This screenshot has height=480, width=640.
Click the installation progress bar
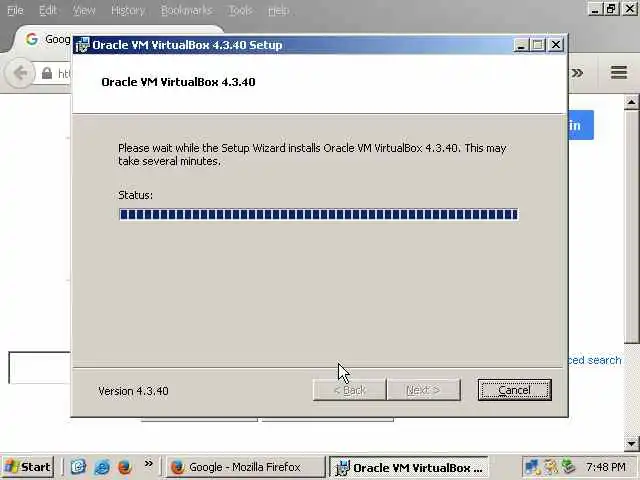[318, 214]
